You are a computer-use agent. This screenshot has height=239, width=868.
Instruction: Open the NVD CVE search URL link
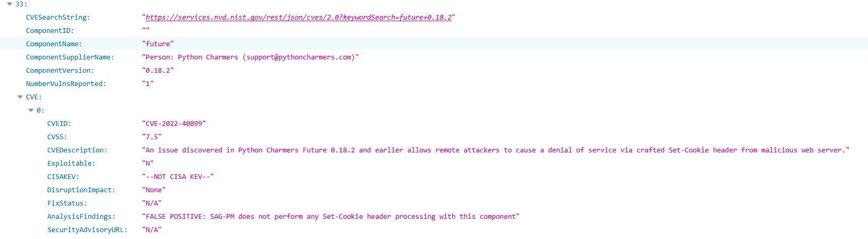pos(298,18)
